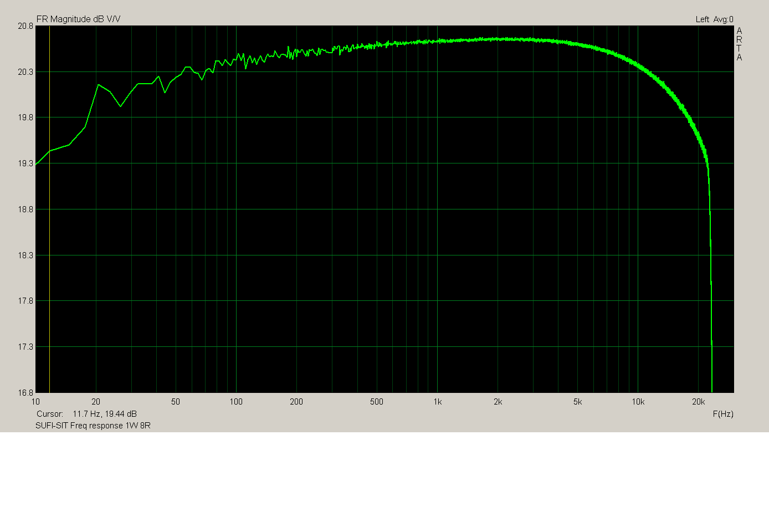Click the 18.8 y-axis label
Image resolution: width=769 pixels, height=532 pixels.
click(x=25, y=209)
